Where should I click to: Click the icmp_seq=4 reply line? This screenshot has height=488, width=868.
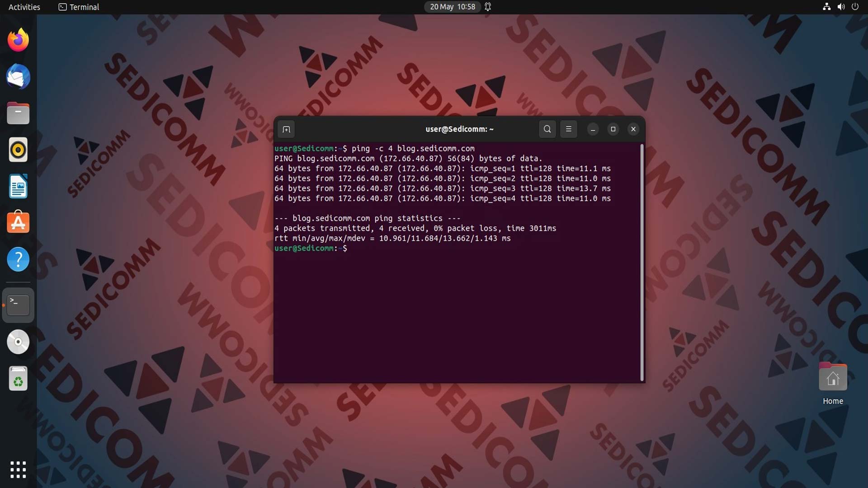(443, 198)
